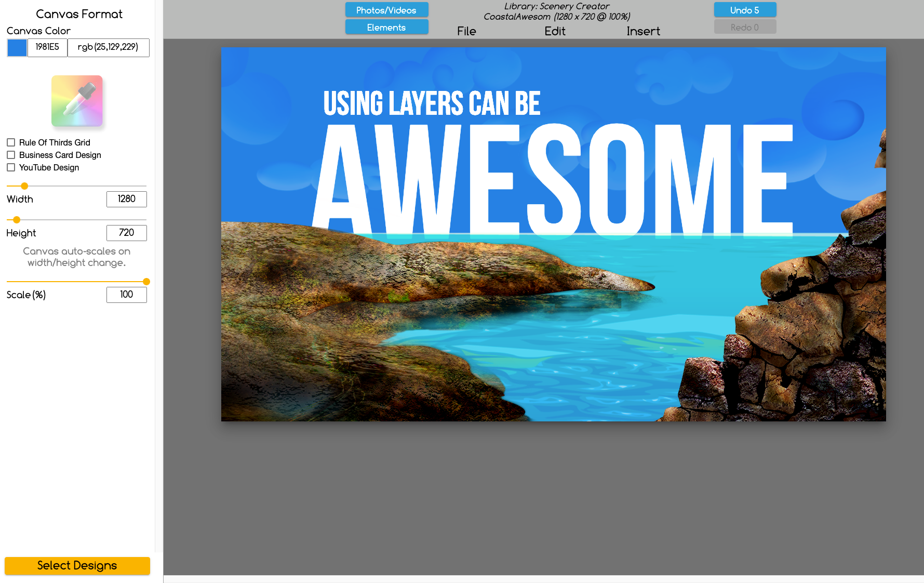This screenshot has width=924, height=583.
Task: Click the Canvas Format heading
Action: [79, 14]
